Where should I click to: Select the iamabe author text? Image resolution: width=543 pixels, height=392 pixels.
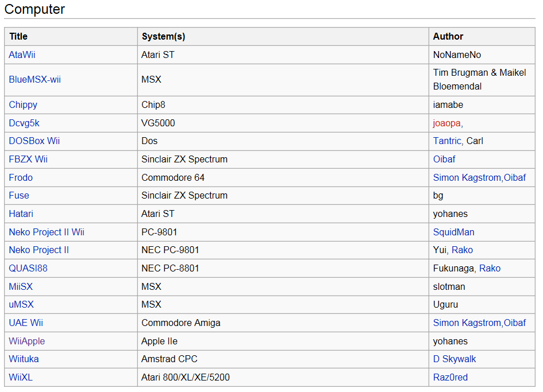pos(448,105)
